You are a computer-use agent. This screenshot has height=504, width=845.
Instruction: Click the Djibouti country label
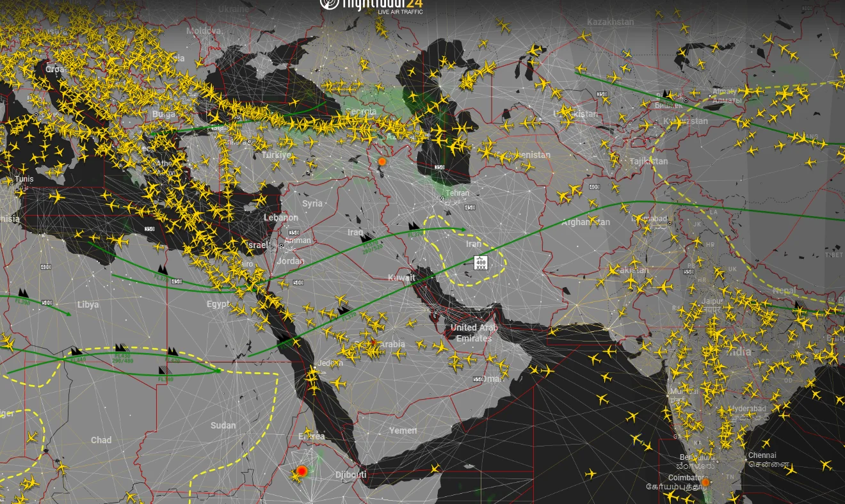351,475
